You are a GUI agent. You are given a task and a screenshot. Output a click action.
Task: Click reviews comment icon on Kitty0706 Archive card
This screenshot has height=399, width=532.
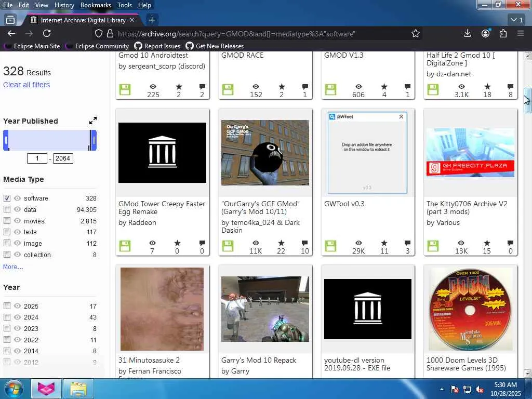coord(510,243)
